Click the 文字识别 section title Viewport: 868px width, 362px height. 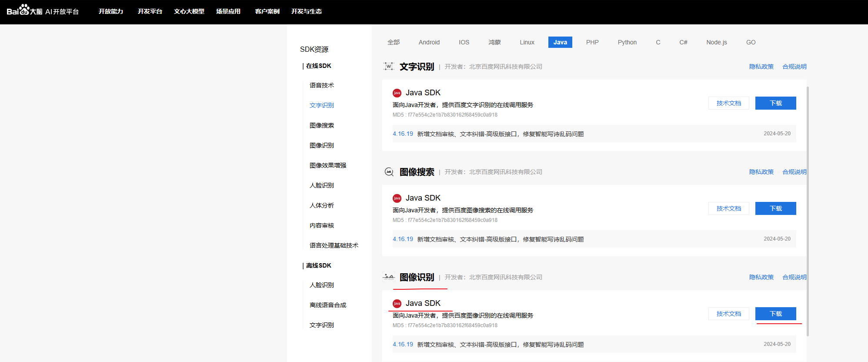[x=417, y=67]
